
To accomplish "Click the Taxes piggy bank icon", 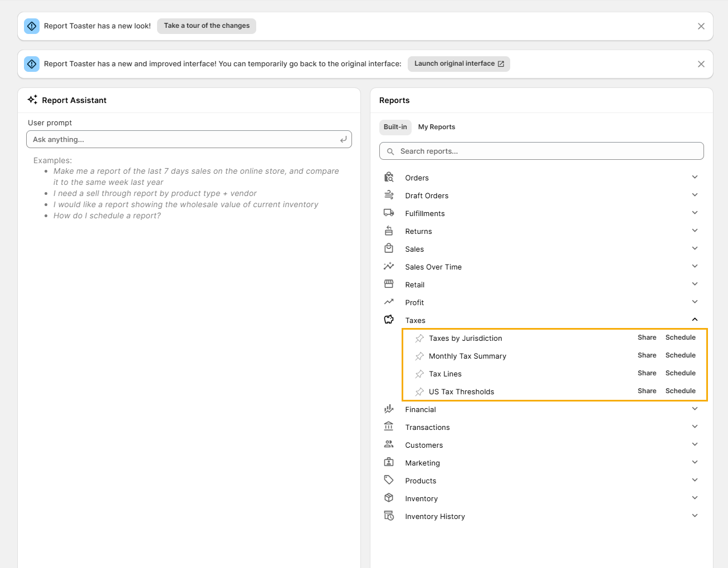I will click(x=389, y=320).
